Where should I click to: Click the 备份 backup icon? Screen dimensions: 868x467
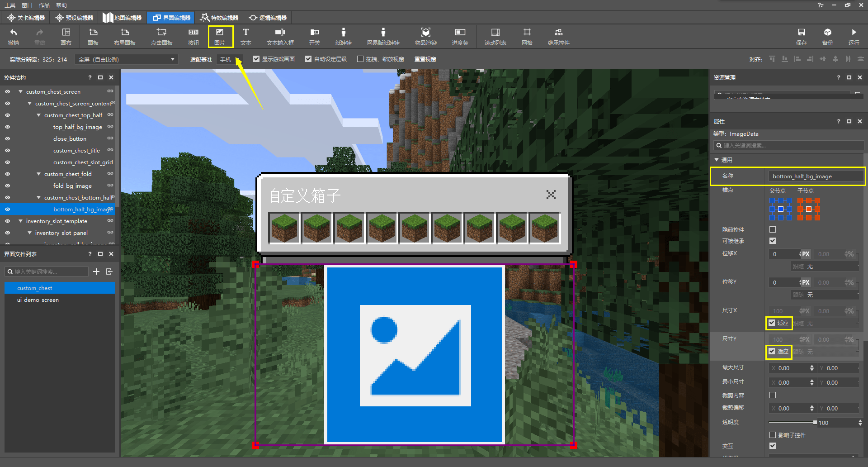point(828,37)
